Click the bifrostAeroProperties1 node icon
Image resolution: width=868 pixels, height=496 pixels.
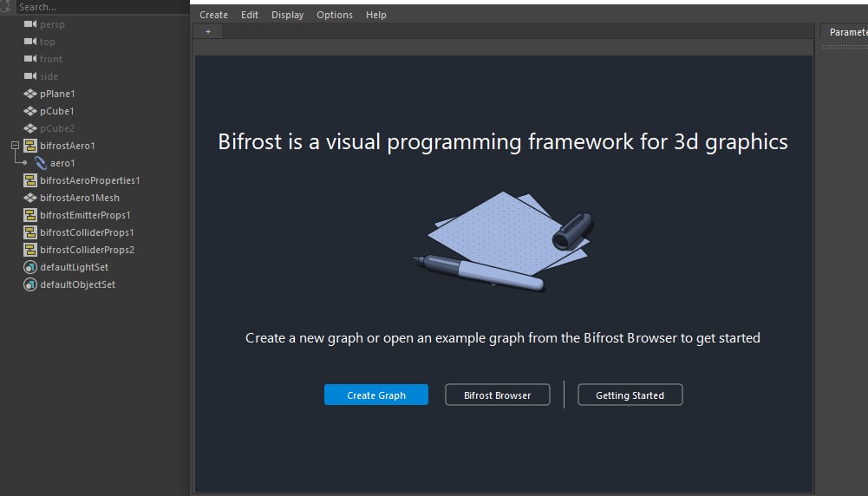[30, 180]
